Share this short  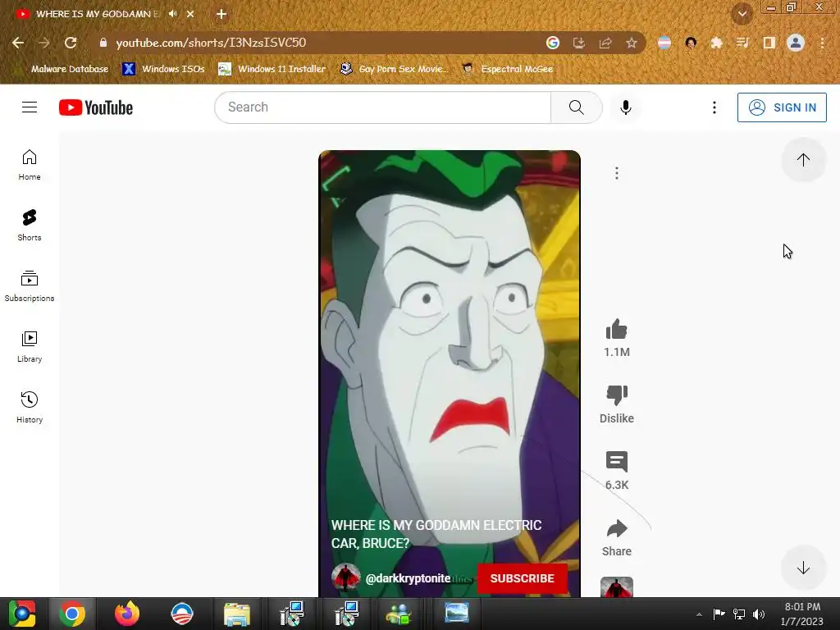pos(617,529)
